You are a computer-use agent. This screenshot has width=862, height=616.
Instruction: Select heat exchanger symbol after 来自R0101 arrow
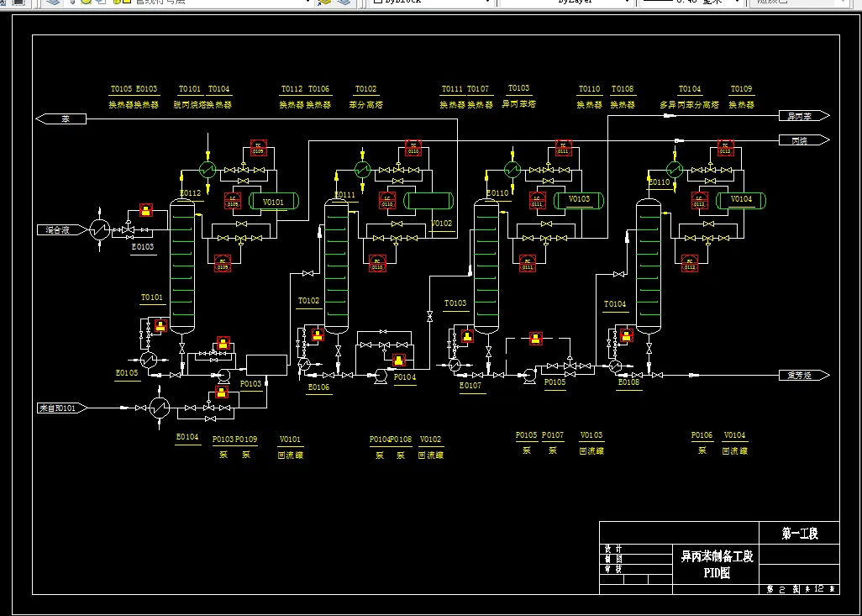[160, 408]
